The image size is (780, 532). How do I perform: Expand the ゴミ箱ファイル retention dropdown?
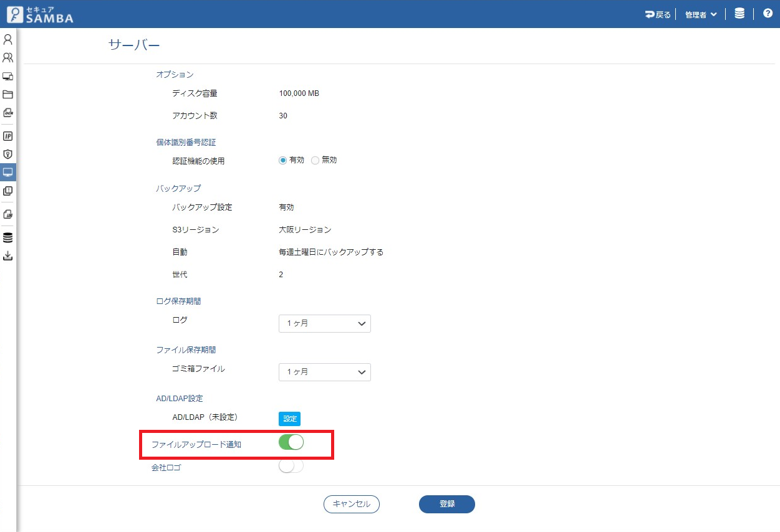click(x=324, y=372)
